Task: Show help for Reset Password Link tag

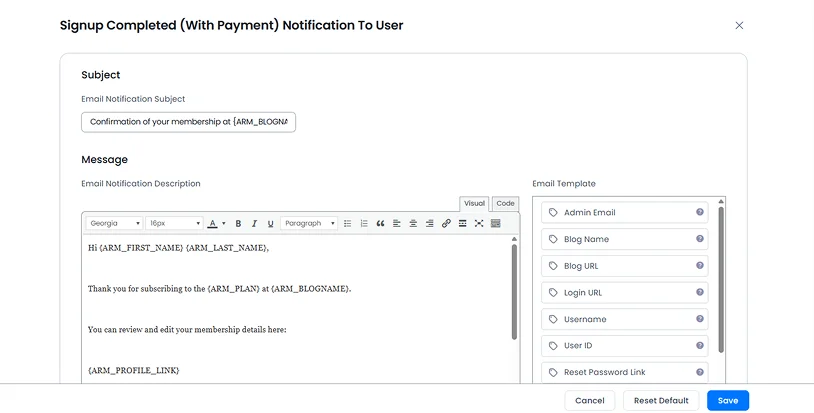Action: 700,372
